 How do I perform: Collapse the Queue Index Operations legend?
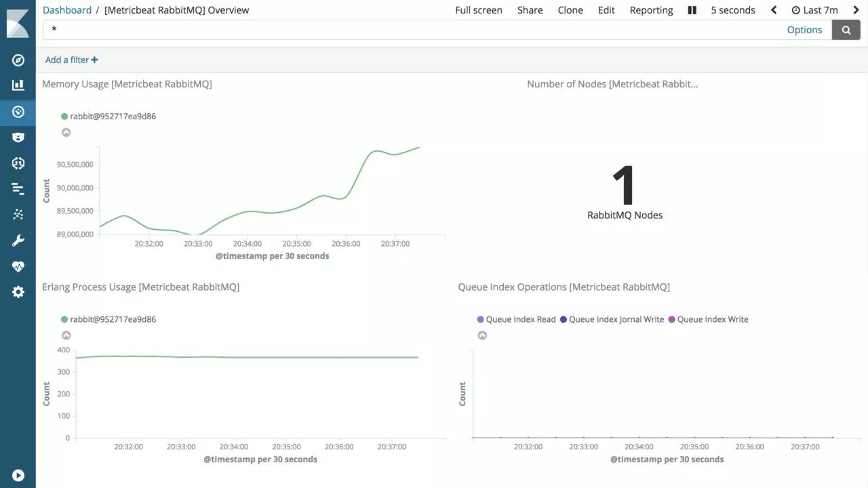pos(482,335)
